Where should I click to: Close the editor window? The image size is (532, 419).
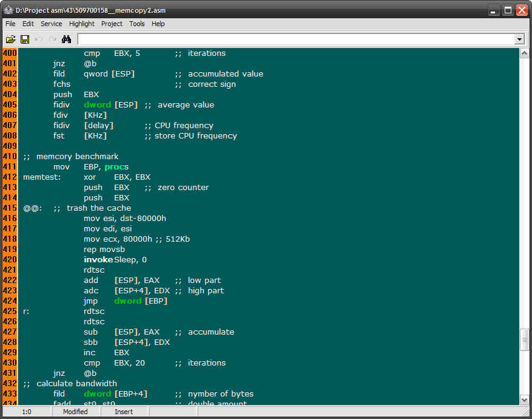click(522, 10)
